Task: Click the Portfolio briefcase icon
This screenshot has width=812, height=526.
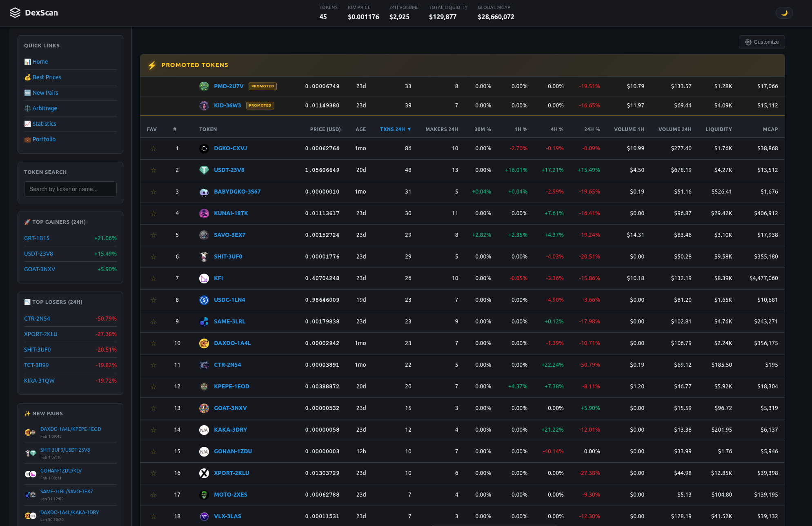Action: point(27,139)
